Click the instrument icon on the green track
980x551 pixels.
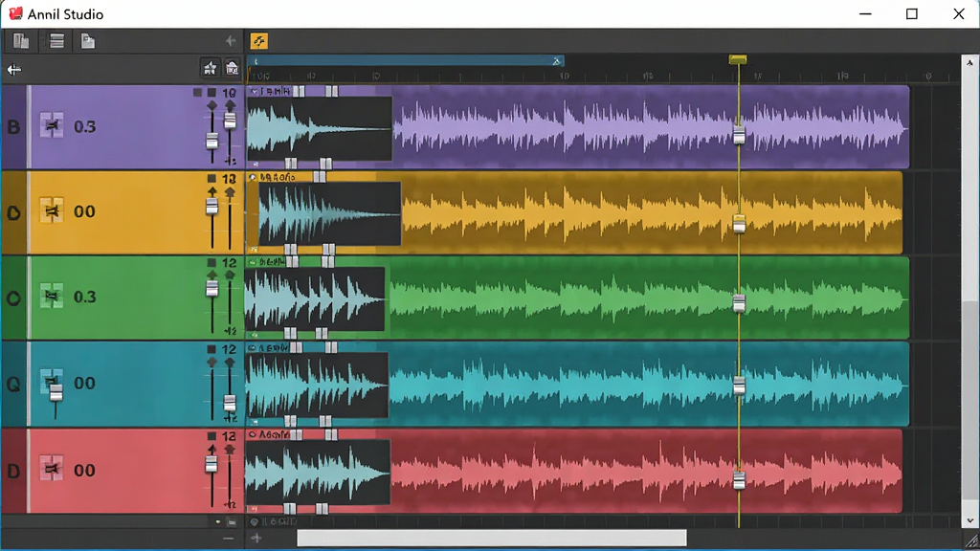tap(52, 297)
